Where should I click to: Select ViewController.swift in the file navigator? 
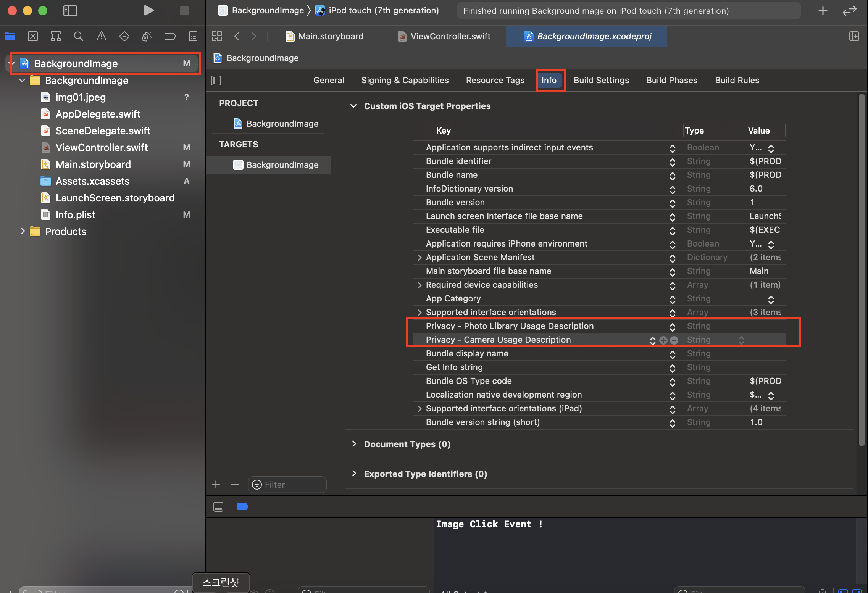[102, 147]
